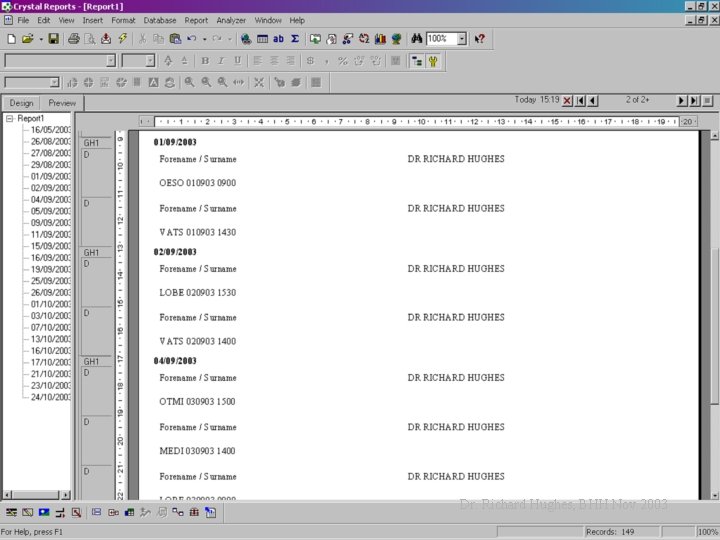Click the vertical scrollbar up arrow
720x540 pixels.
pos(714,135)
